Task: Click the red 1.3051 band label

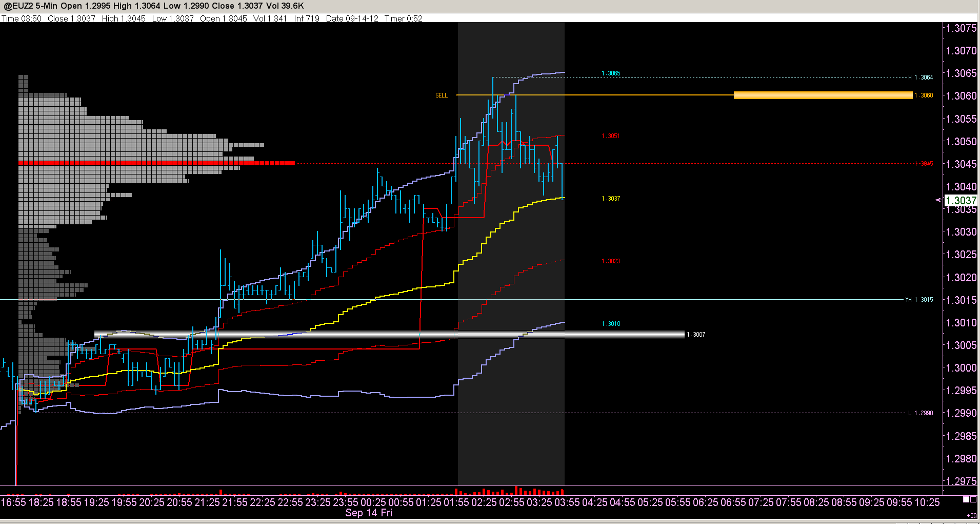Action: point(611,136)
